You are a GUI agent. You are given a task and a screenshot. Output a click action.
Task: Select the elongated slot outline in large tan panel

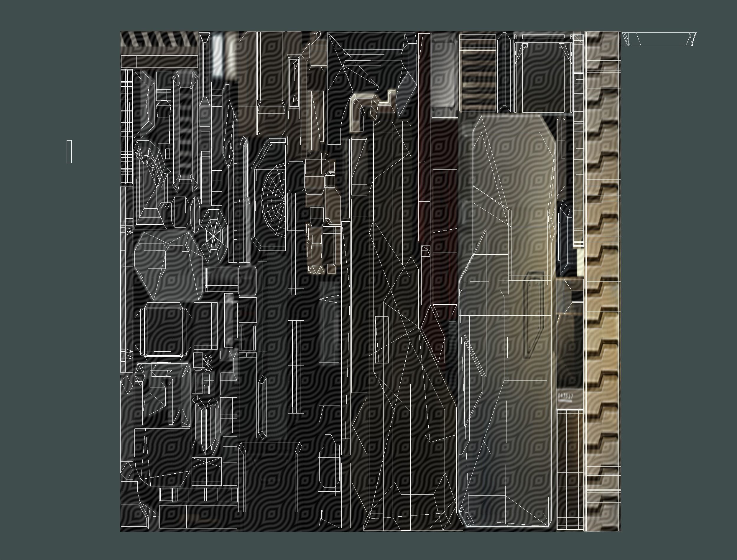coord(533,315)
